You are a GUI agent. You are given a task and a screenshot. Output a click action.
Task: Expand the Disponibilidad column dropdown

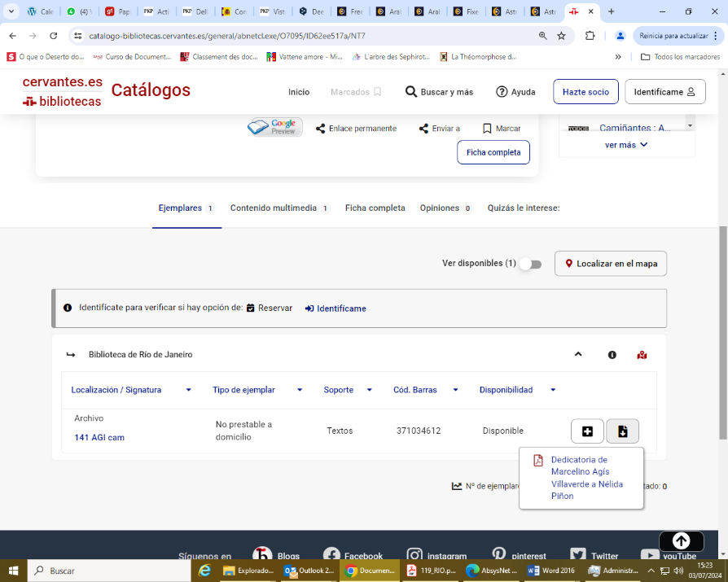click(553, 389)
